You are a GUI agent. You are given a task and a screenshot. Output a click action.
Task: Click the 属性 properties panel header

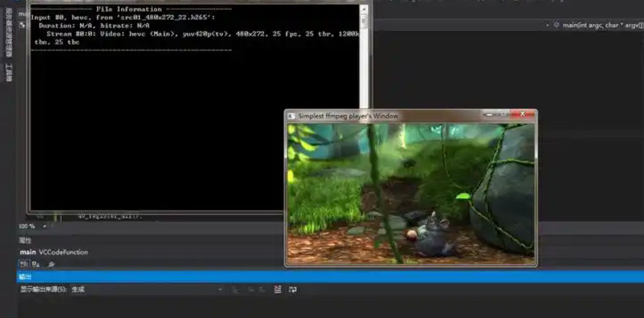coord(26,240)
